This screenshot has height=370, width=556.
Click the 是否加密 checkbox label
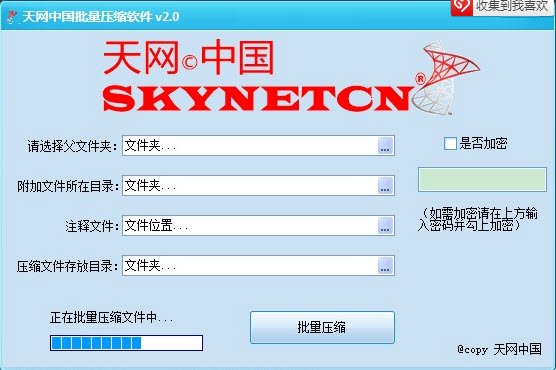tap(483, 144)
